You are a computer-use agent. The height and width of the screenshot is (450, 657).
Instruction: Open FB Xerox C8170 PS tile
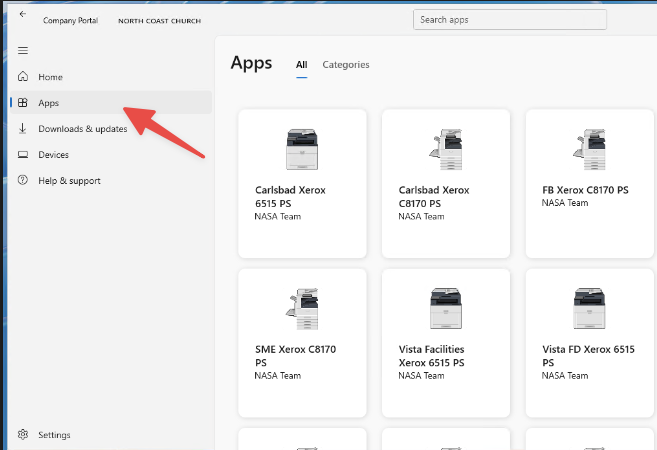[590, 183]
